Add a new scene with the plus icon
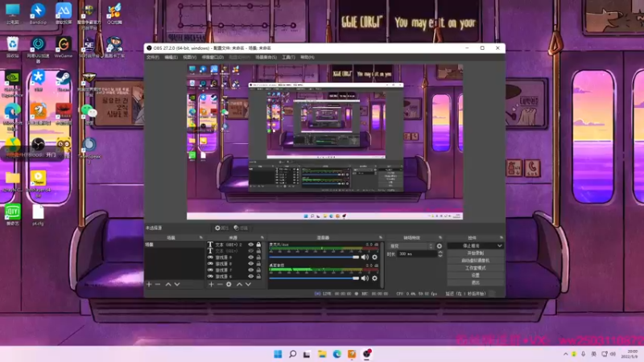 click(x=149, y=284)
